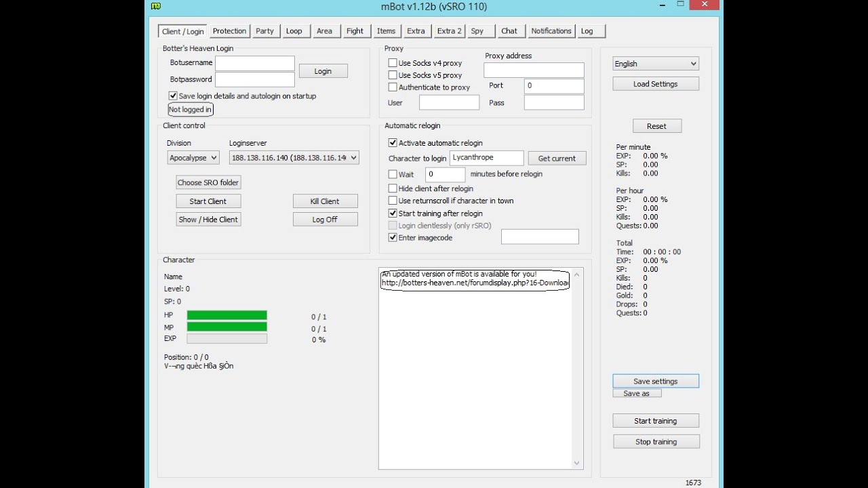Image resolution: width=868 pixels, height=488 pixels.
Task: Focus the Proxy address field
Action: [x=534, y=70]
